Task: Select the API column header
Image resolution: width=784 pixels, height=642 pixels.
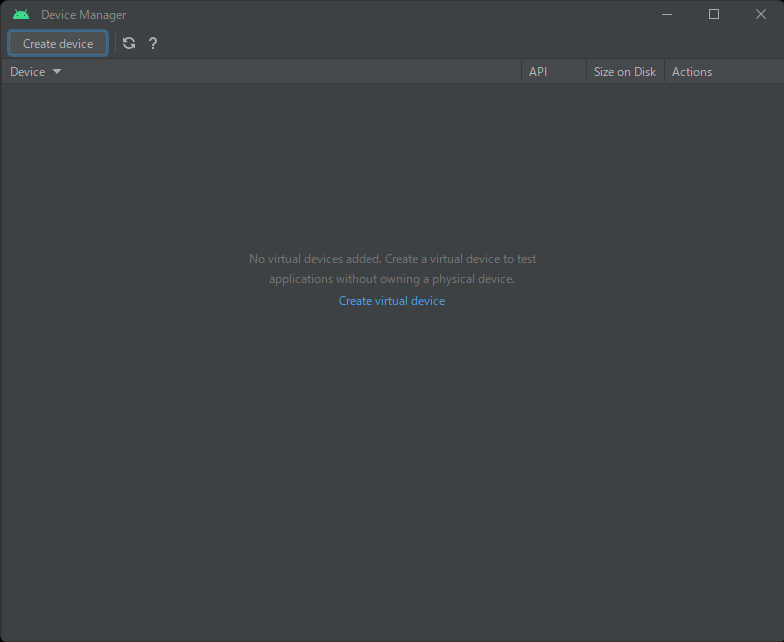Action: click(x=554, y=72)
